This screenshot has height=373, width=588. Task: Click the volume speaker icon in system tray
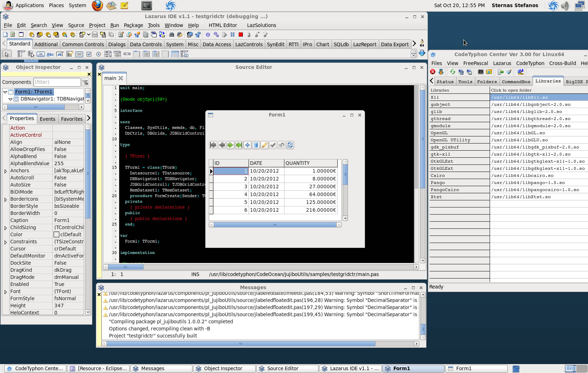click(x=565, y=5)
